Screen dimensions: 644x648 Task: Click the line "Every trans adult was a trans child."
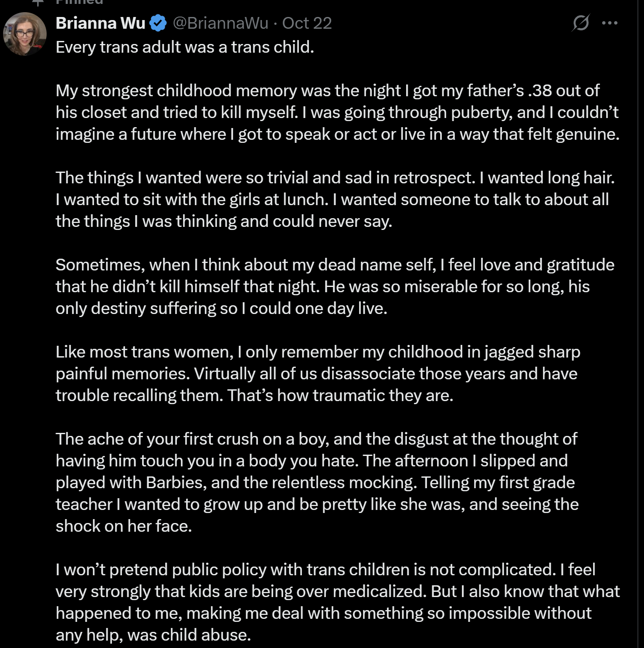185,47
